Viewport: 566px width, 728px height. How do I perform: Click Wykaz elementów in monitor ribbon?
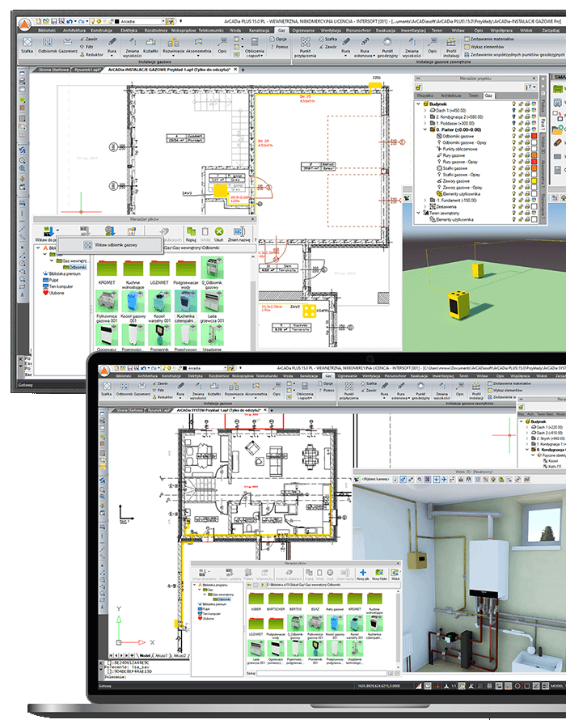click(x=484, y=46)
